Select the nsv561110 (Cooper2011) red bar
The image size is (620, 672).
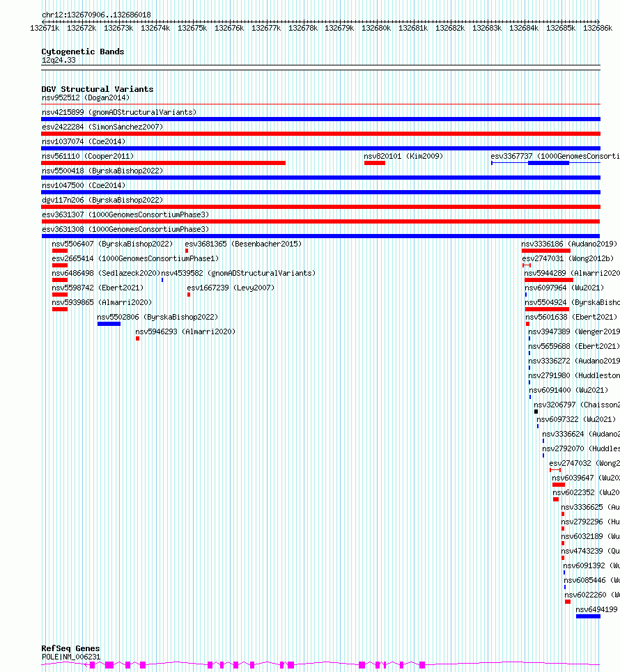coord(164,163)
